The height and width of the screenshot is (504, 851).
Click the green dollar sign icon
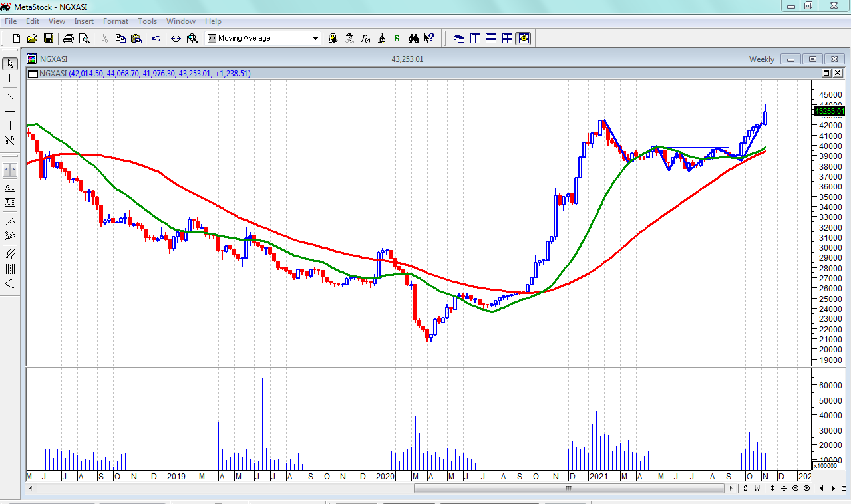(x=397, y=39)
